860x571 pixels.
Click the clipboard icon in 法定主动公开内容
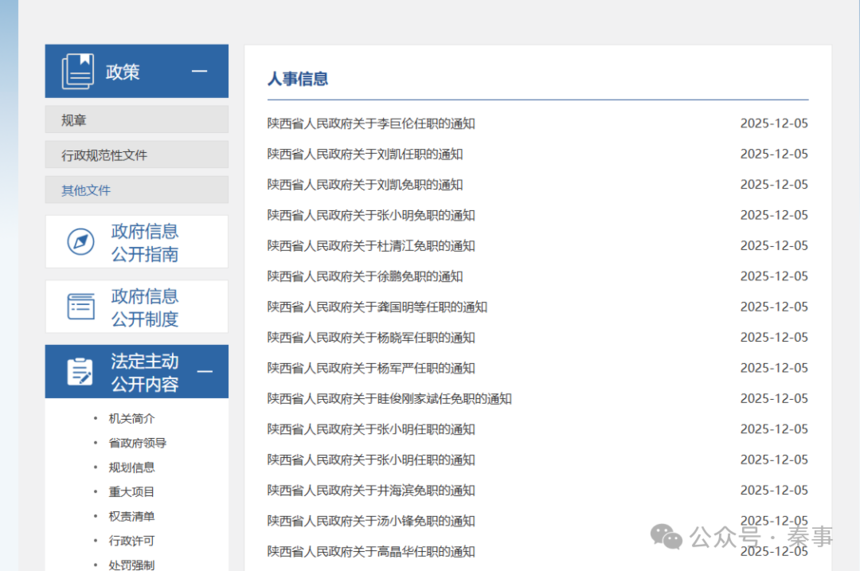tap(80, 372)
